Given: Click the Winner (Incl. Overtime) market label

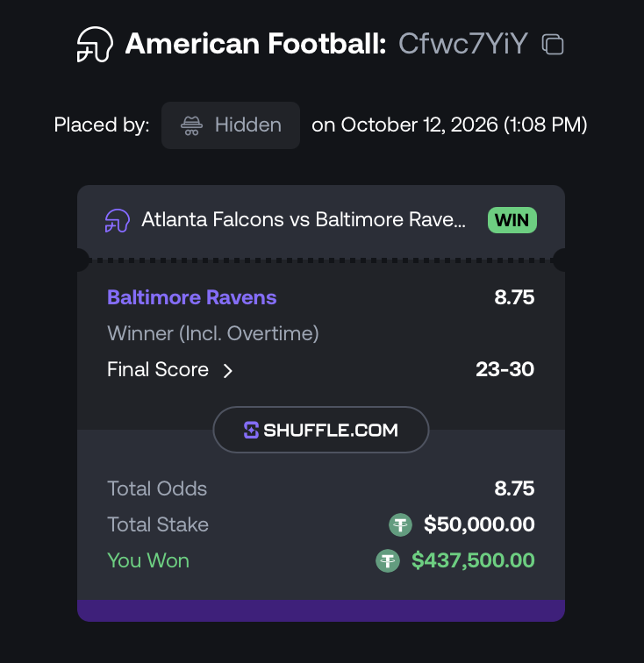Looking at the screenshot, I should point(213,333).
